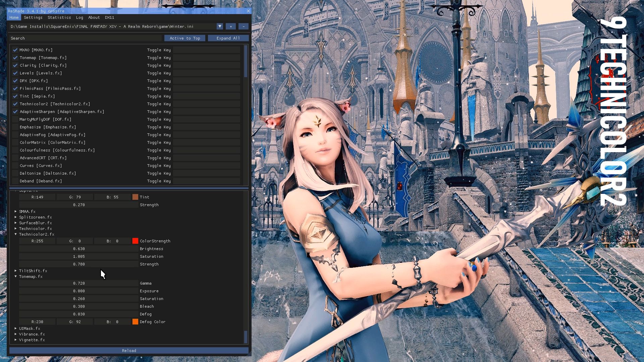Click the Technicolor2 Brightness slider

pyautogui.click(x=79, y=249)
